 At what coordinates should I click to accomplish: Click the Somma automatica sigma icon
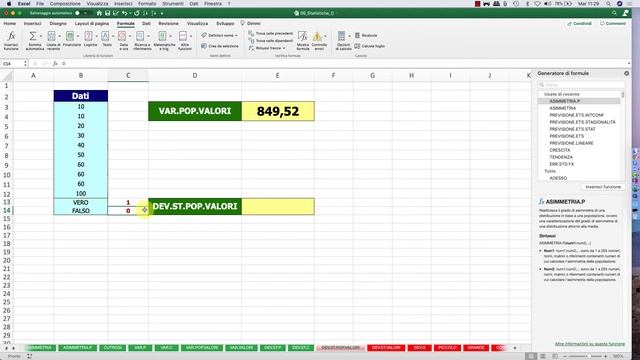point(33,36)
